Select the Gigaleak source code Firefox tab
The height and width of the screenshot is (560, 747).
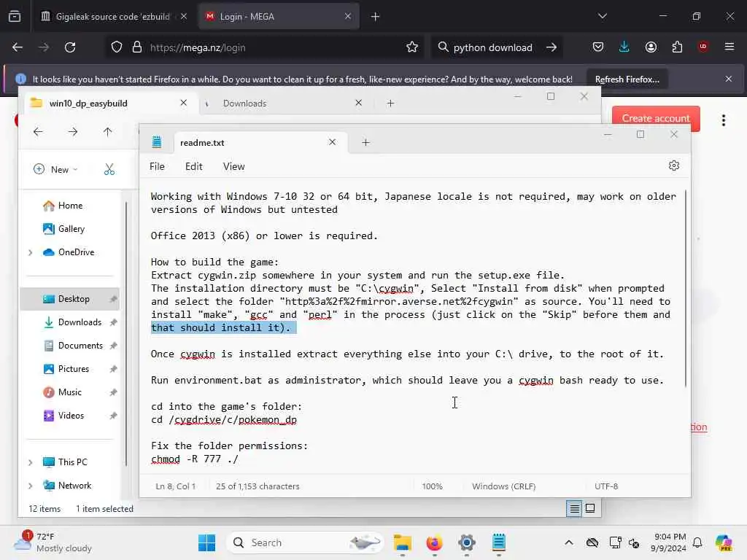point(112,17)
